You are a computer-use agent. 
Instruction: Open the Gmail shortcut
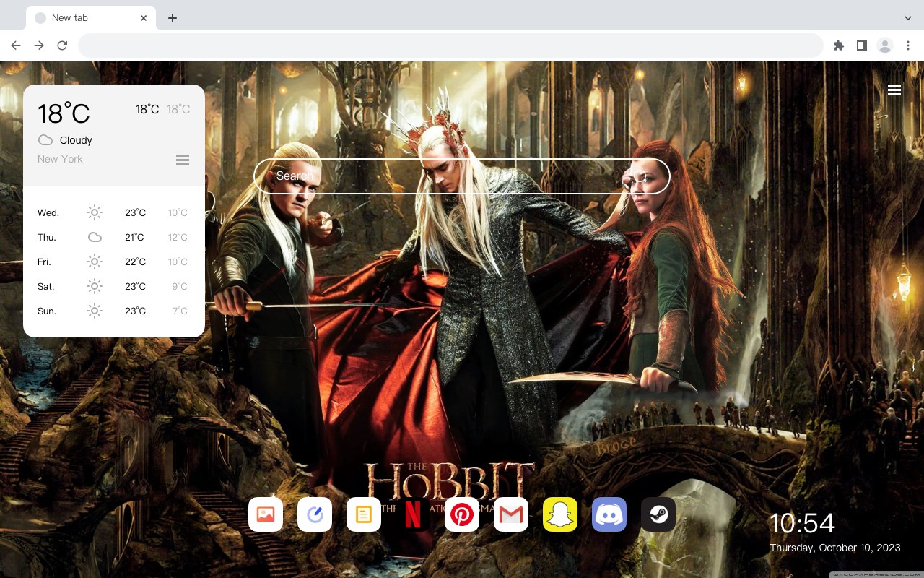click(x=511, y=514)
